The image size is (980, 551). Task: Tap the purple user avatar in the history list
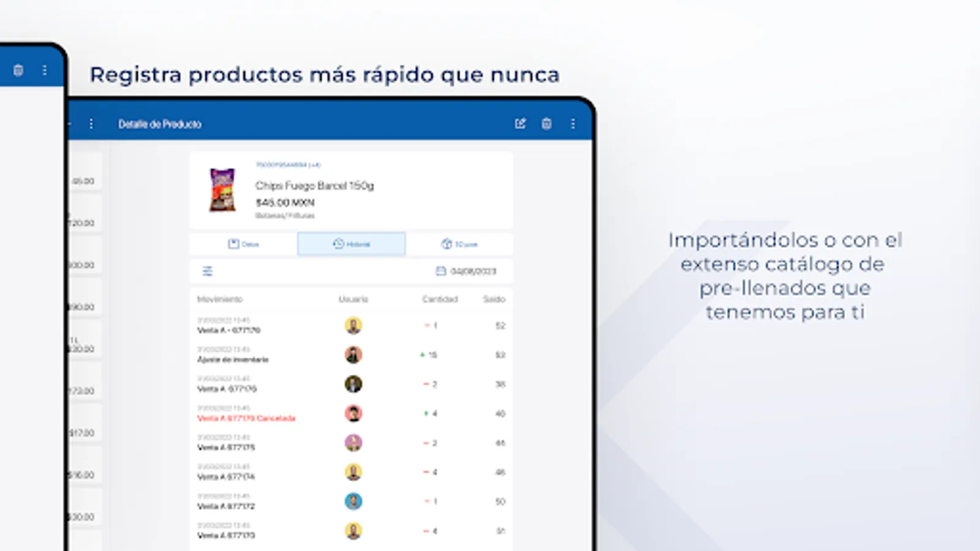pos(353,443)
